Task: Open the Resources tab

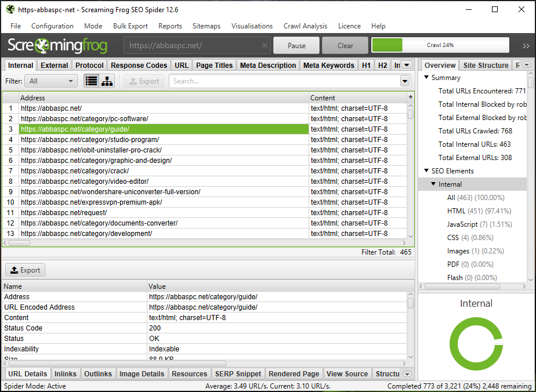Action: (x=189, y=374)
